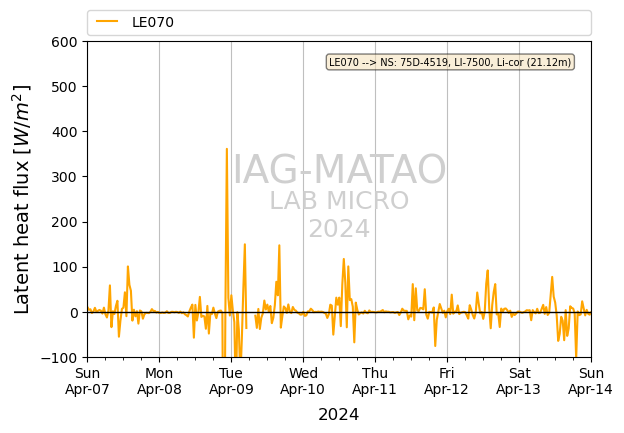Click the Tue Apr-09 date label
This screenshot has height=433, width=624.
[231, 381]
